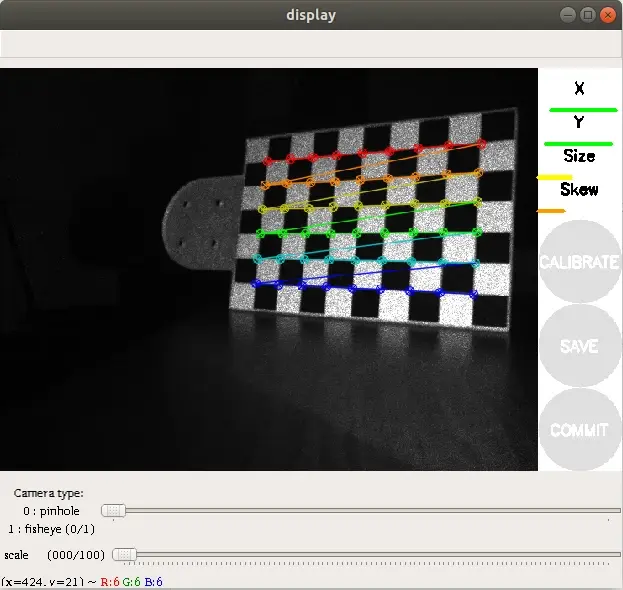Screen dimensions: 623x590
Task: Click the 'Size' label
Action: pos(579,156)
